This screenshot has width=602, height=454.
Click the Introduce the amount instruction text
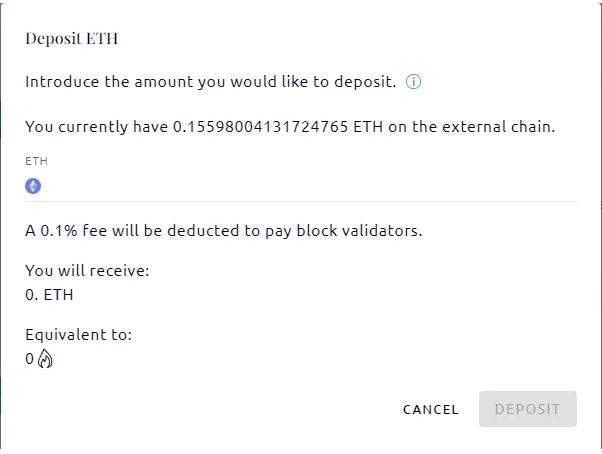coord(210,82)
